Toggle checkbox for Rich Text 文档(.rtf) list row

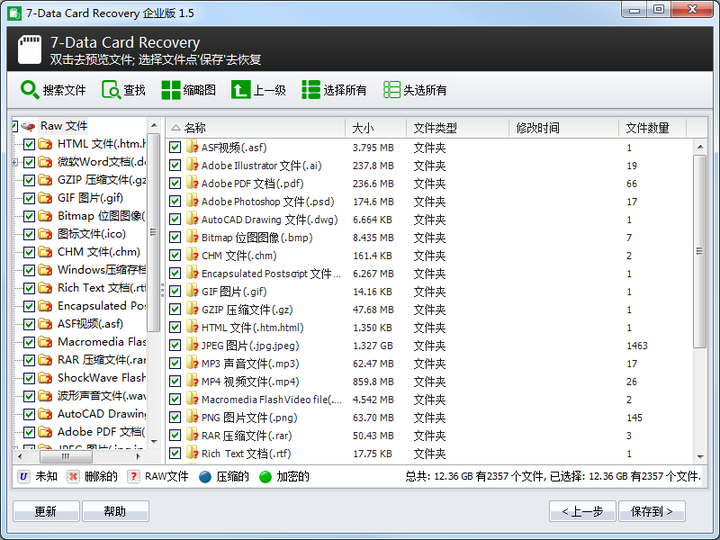[x=175, y=453]
